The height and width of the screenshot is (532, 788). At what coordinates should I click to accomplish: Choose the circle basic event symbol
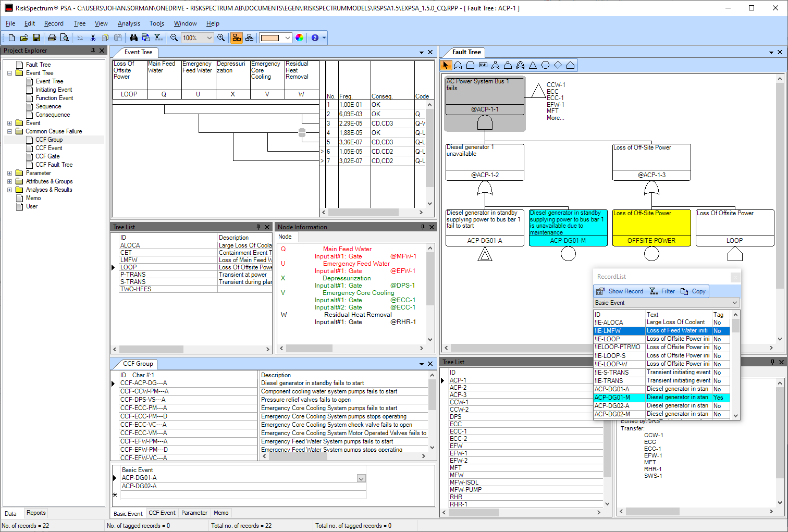545,65
